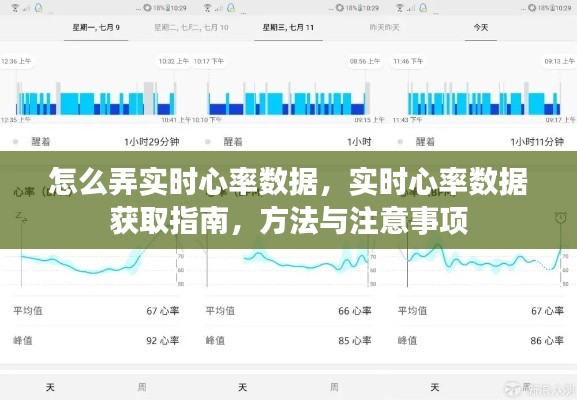Tap the 10:17 下午 time bubble

coord(209,61)
